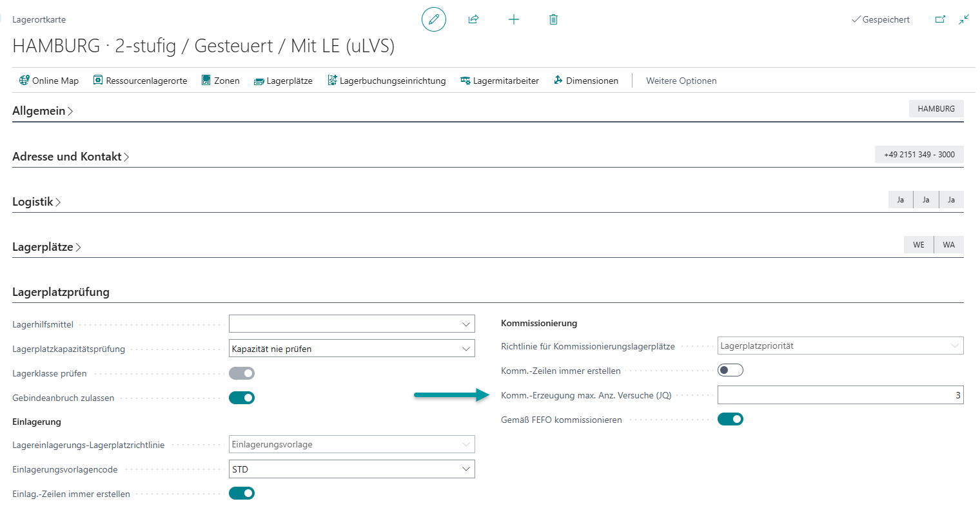Open the Zonen menu item

coord(220,81)
